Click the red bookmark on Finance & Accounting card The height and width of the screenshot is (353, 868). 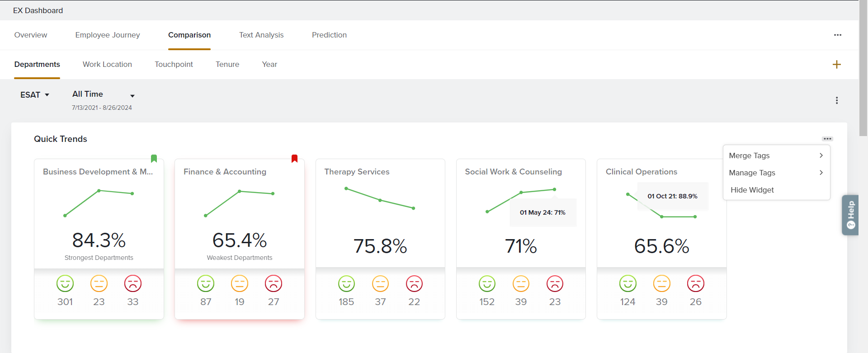pos(294,159)
